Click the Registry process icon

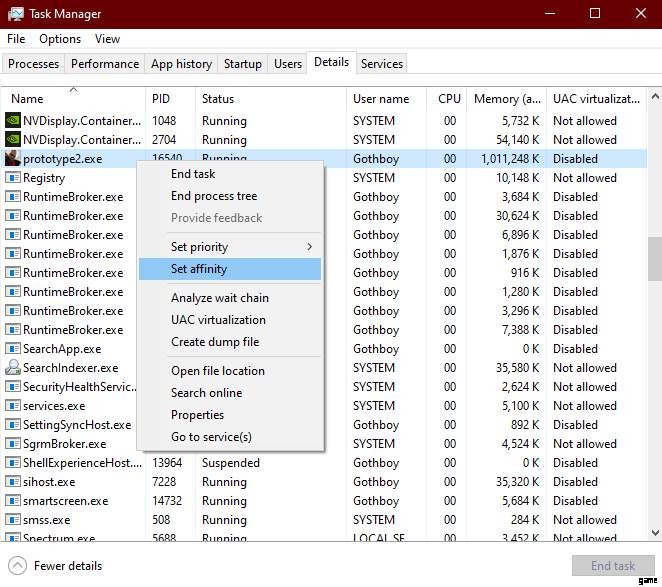(13, 177)
